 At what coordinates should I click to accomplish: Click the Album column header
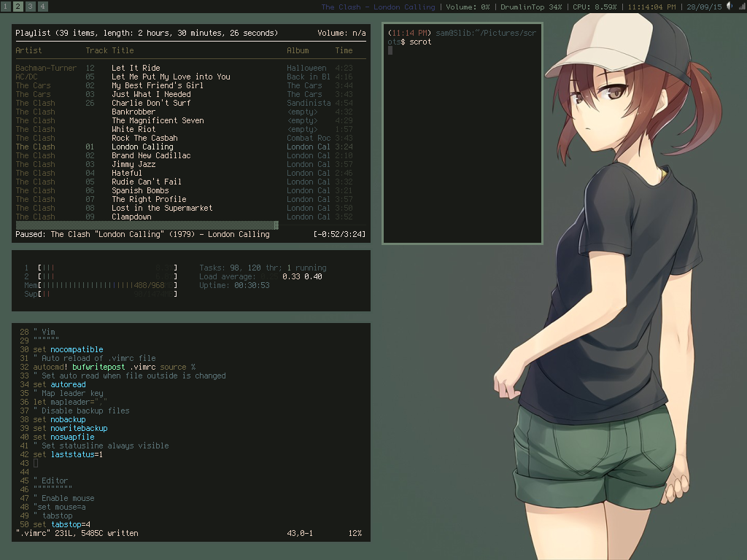click(x=298, y=50)
